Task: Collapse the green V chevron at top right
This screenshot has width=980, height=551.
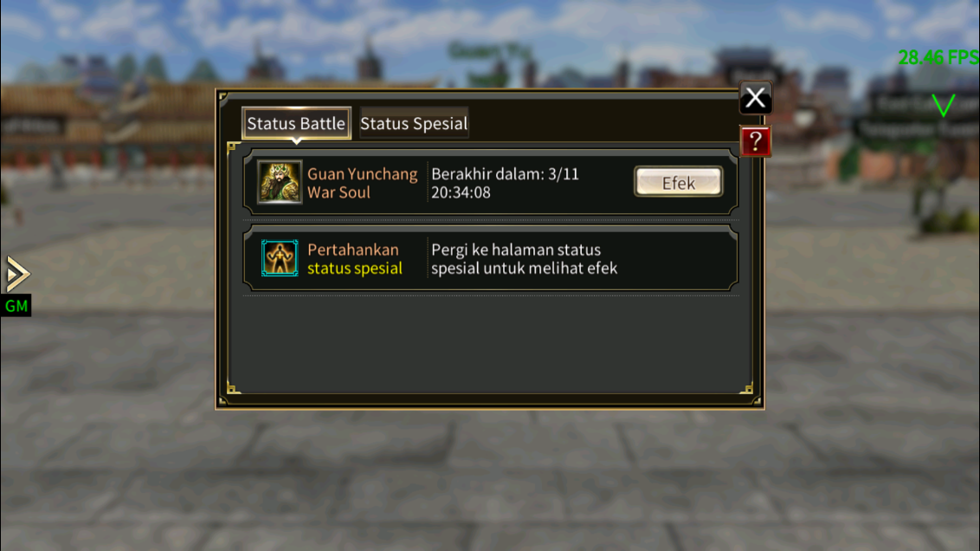Action: [x=943, y=105]
